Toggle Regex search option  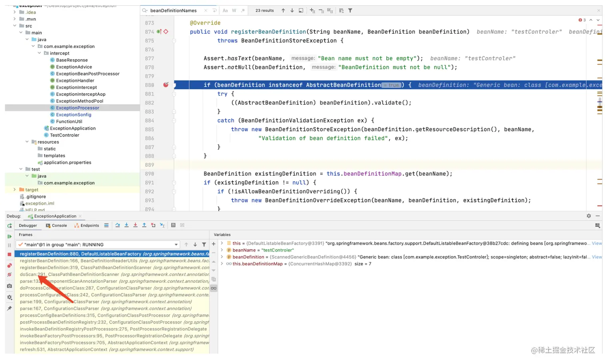coord(243,10)
